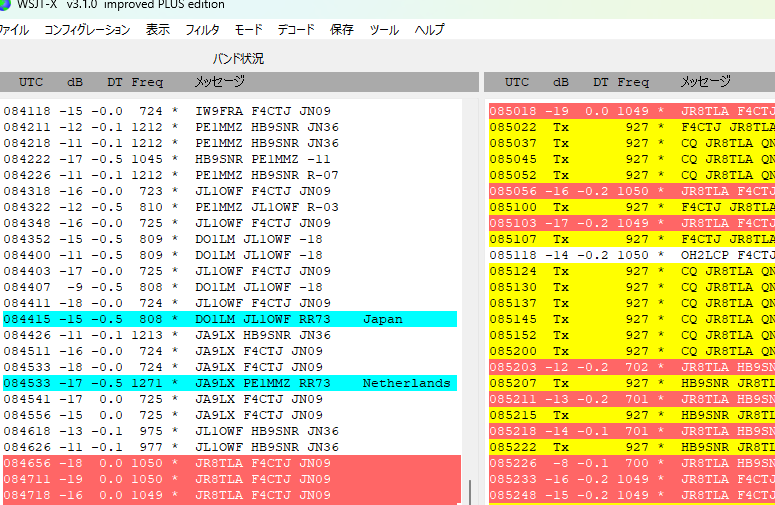Select the red 085233 JR8TLA F4CTJ row

coord(632,479)
